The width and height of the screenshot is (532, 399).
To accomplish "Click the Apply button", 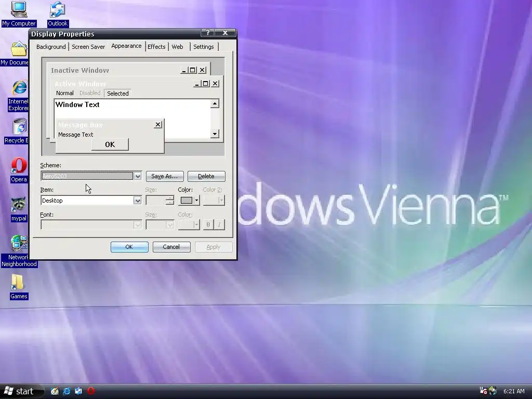I will [214, 247].
